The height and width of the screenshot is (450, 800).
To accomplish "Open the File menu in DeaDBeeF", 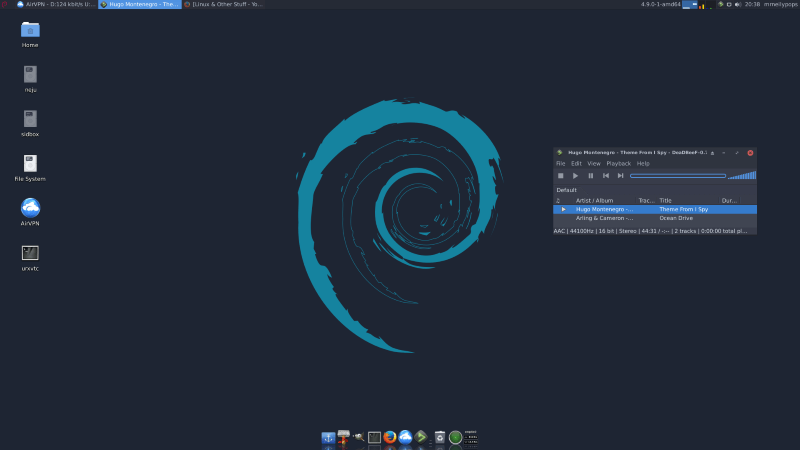I will (x=561, y=163).
